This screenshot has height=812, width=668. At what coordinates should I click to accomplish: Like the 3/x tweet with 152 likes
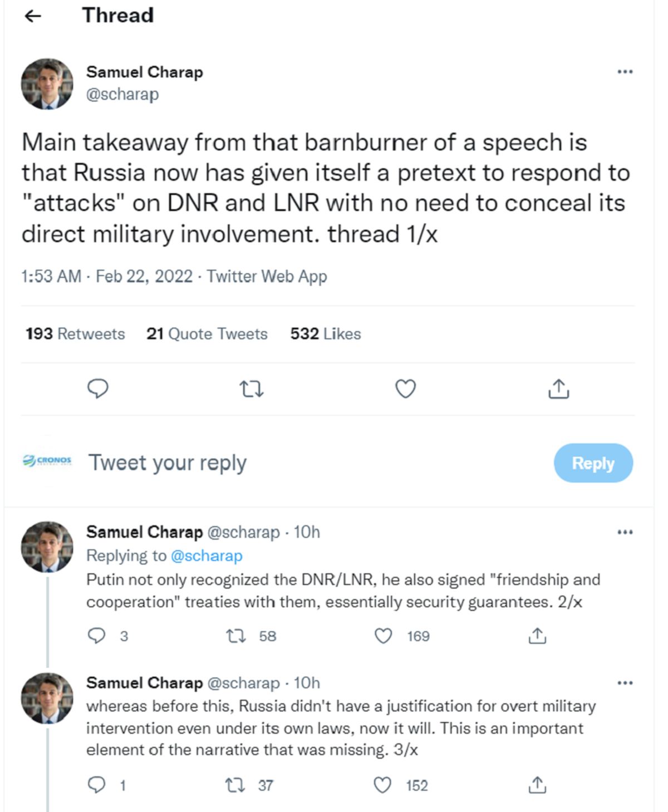(x=382, y=785)
